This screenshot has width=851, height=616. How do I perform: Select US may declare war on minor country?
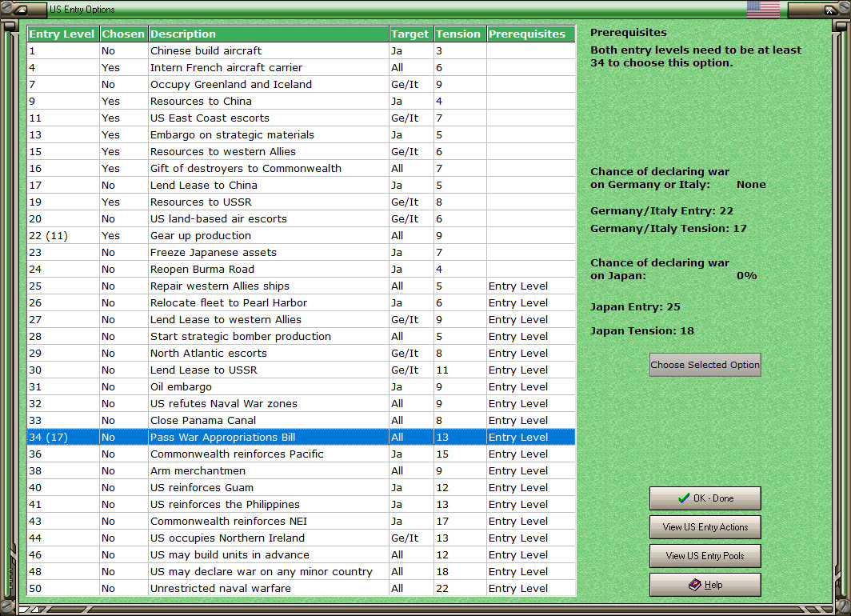point(302,572)
